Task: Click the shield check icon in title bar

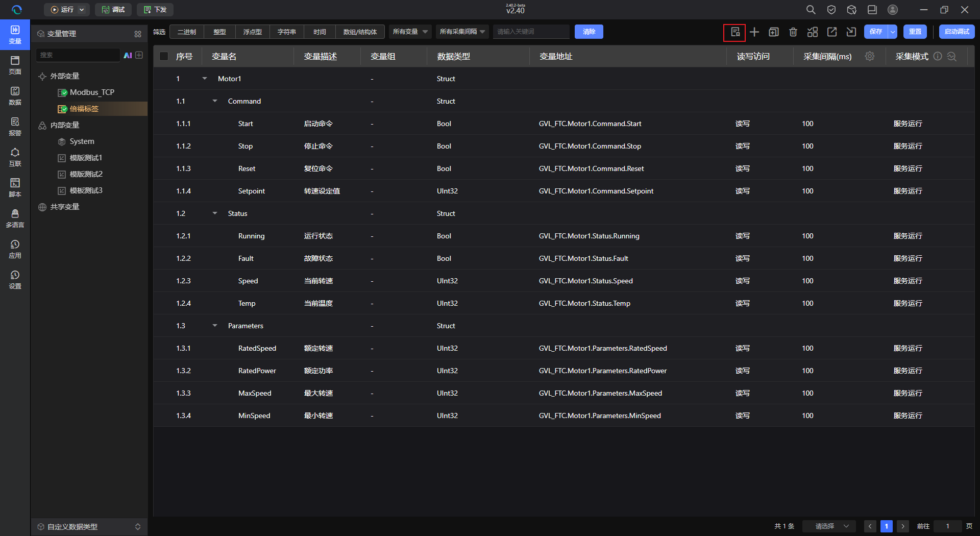Action: pos(831,10)
